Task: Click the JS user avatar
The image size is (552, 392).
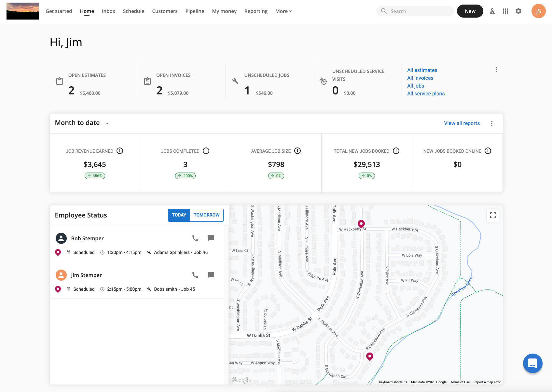Action: point(538,11)
